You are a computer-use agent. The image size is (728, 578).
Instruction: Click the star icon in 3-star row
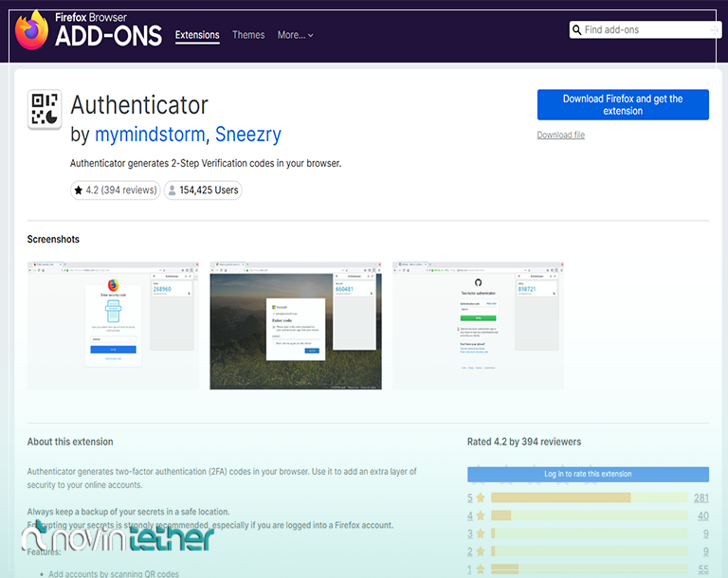(x=481, y=533)
